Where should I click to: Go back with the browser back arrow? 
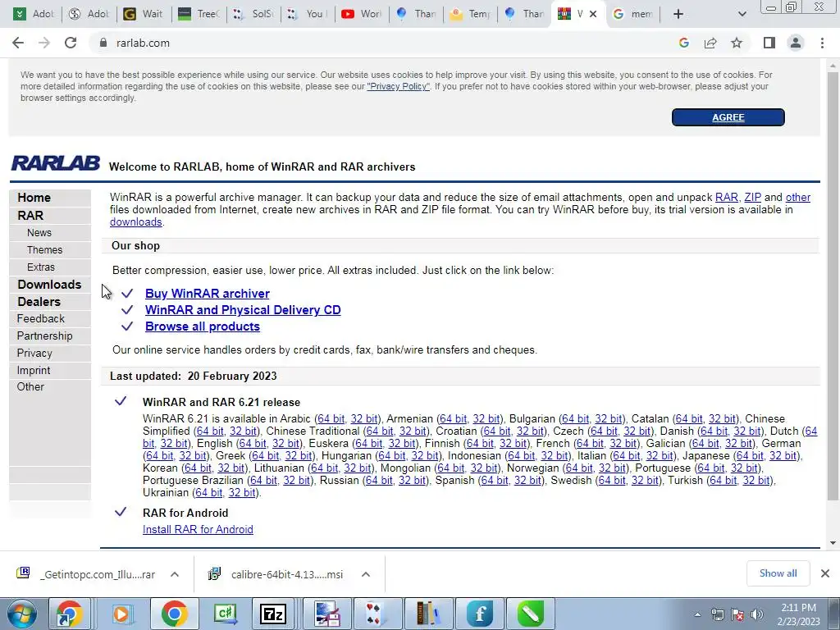point(18,43)
